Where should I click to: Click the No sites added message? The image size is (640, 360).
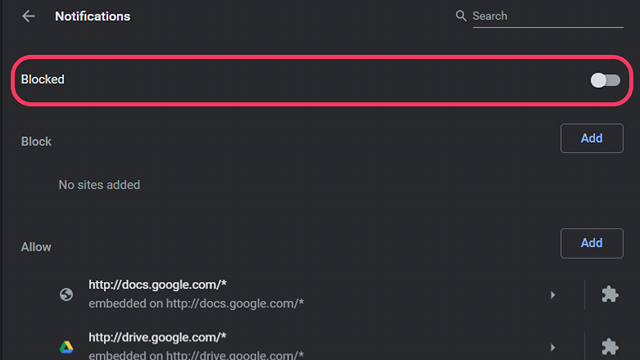(x=99, y=185)
